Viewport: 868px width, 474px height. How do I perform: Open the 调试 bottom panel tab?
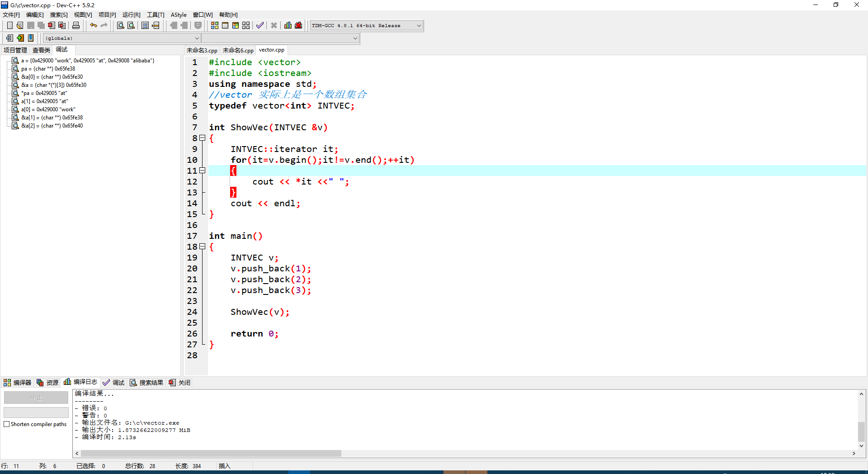pos(113,383)
